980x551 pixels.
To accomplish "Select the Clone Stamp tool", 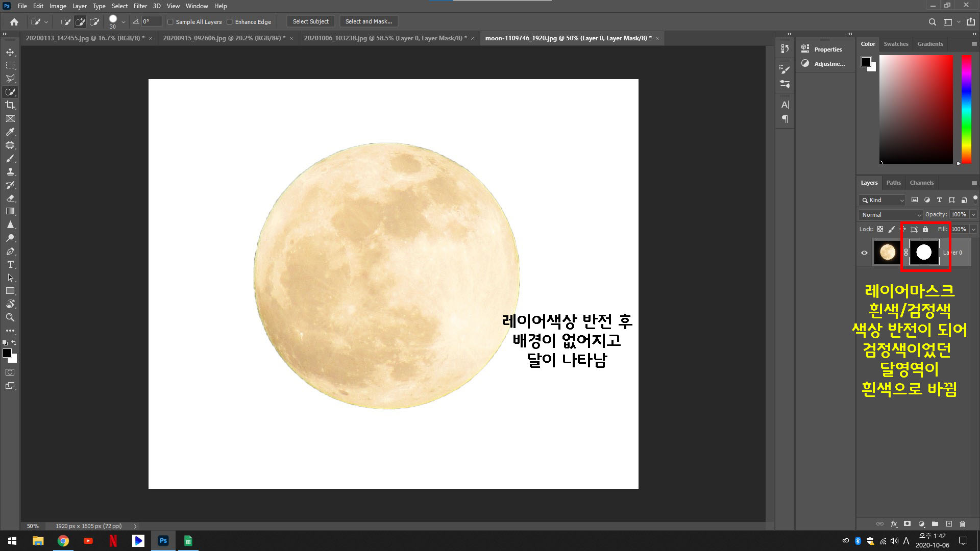I will pos(10,171).
